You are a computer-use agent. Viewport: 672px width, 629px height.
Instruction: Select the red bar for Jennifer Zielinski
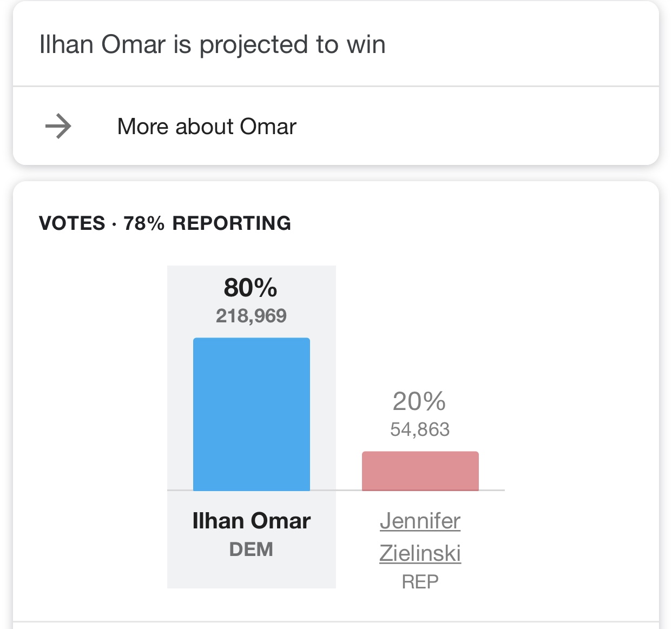click(420, 471)
